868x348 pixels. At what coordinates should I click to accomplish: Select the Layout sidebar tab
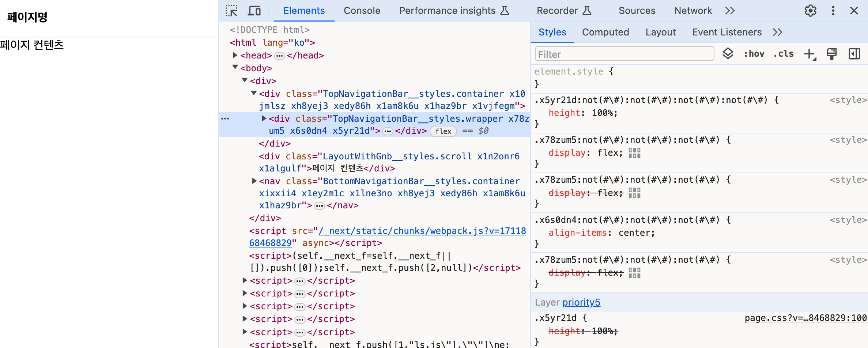(x=660, y=32)
